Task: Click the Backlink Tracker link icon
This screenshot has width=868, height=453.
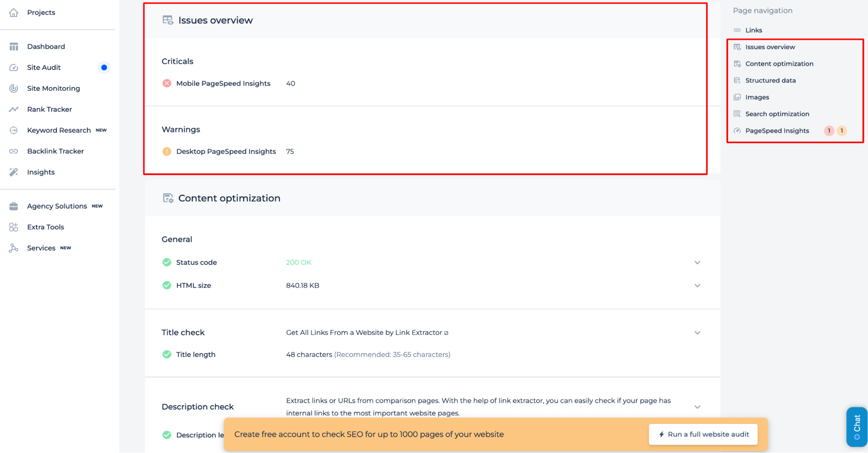Action: tap(13, 151)
